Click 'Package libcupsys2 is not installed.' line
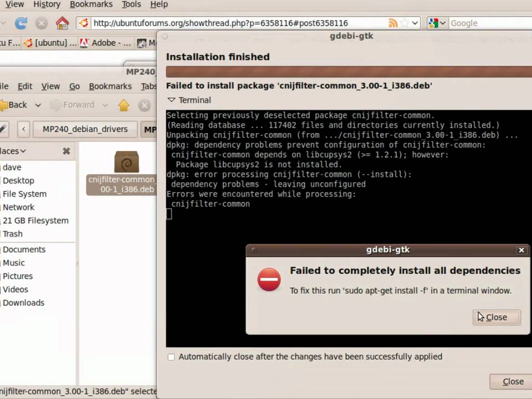This screenshot has height=399, width=532. tap(259, 165)
